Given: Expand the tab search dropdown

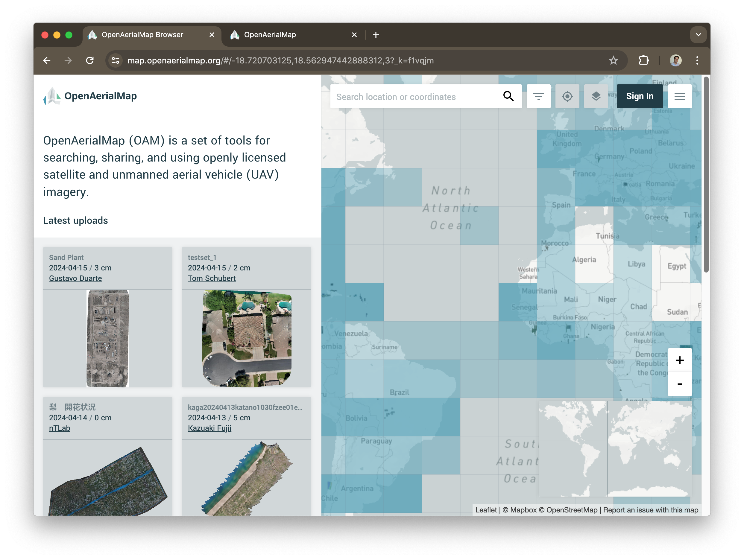Looking at the screenshot, I should [698, 35].
